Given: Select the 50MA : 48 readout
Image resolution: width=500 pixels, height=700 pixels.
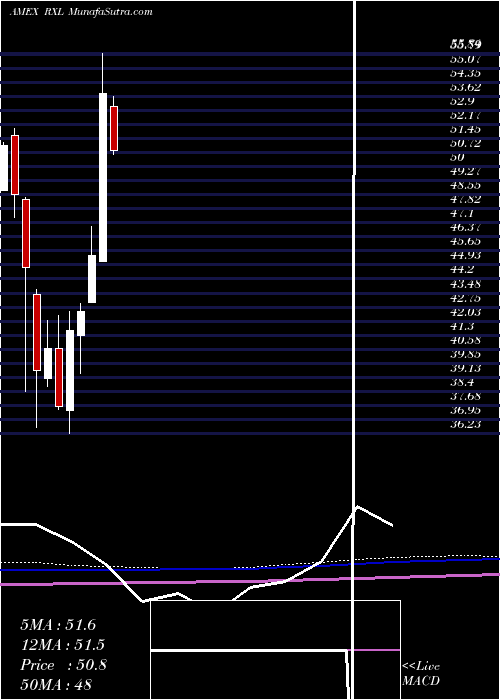Looking at the screenshot, I should pyautogui.click(x=56, y=684).
